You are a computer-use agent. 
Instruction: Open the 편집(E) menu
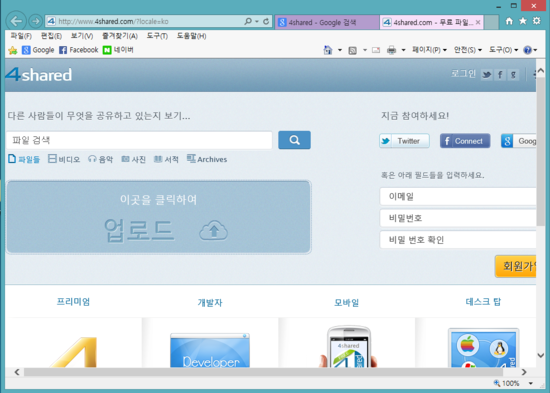(51, 36)
